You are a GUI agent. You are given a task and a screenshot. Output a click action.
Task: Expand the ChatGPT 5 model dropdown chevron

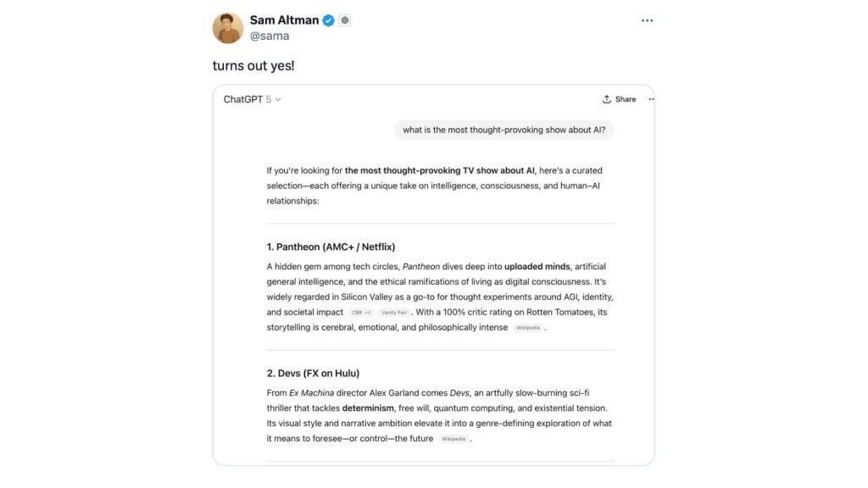tap(280, 99)
